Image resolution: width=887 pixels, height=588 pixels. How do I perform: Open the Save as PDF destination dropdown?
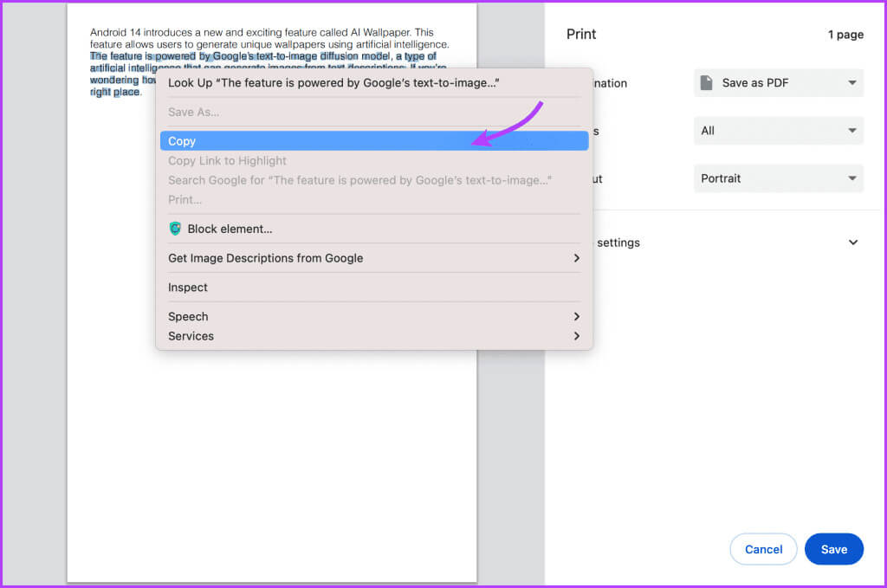[779, 82]
